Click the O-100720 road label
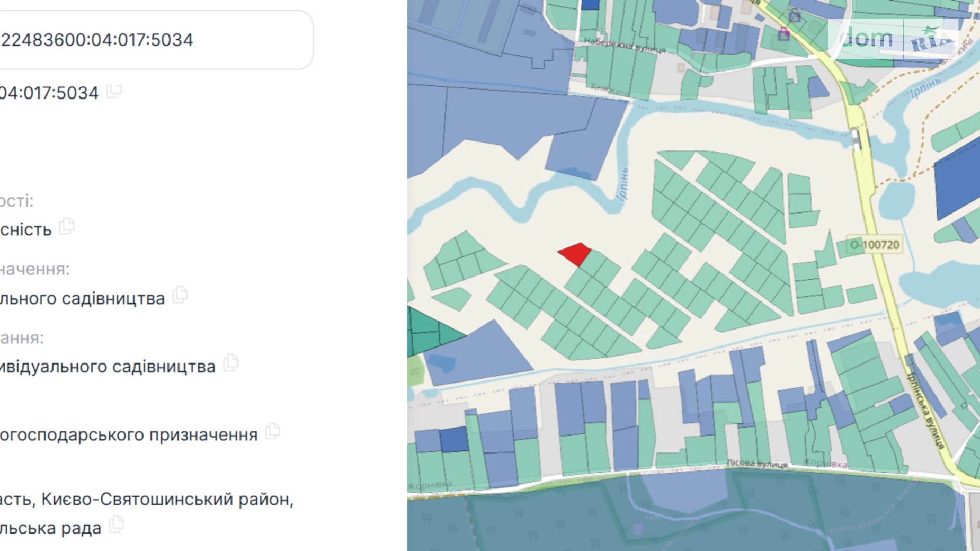The image size is (980, 551). coord(874,245)
